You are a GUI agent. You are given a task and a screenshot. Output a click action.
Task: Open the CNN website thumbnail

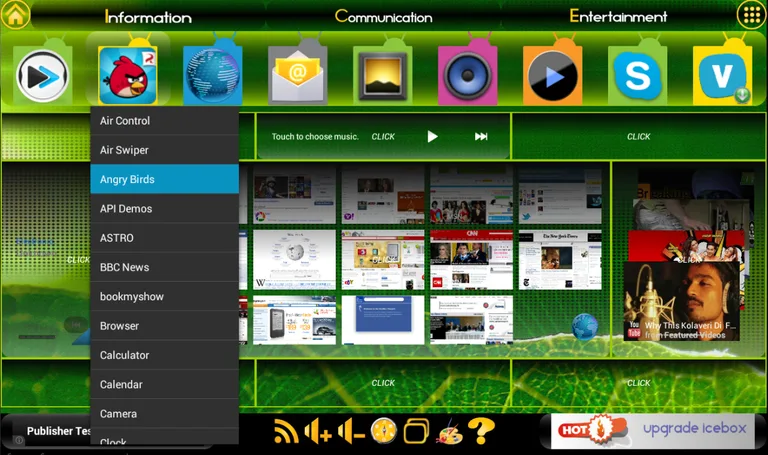(471, 260)
